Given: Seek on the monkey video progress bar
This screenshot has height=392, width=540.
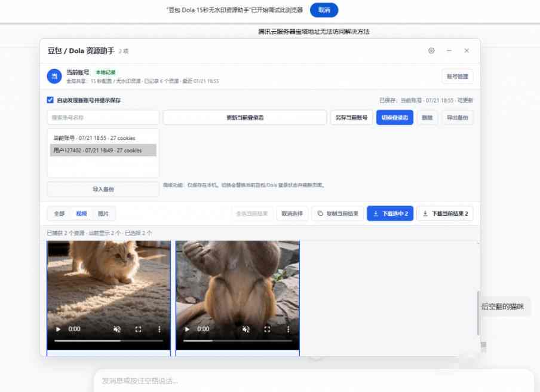Looking at the screenshot, I should pyautogui.click(x=237, y=341).
